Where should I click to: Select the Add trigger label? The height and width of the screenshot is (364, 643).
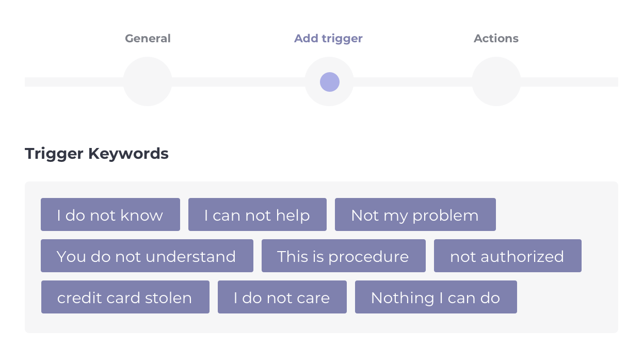(328, 39)
